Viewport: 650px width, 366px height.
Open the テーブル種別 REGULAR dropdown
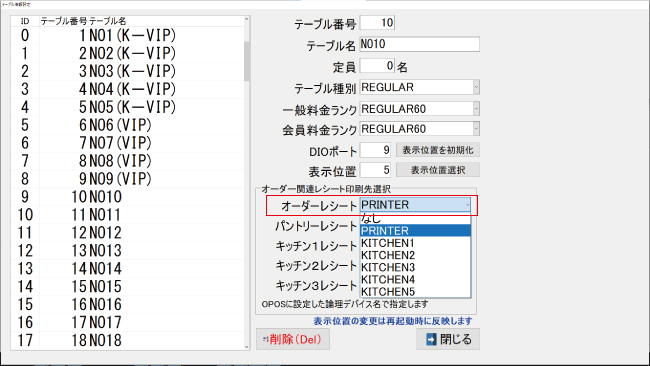(x=420, y=87)
